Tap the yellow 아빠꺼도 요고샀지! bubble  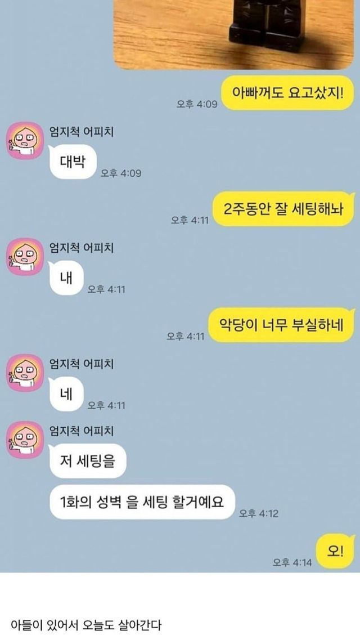tap(287, 93)
